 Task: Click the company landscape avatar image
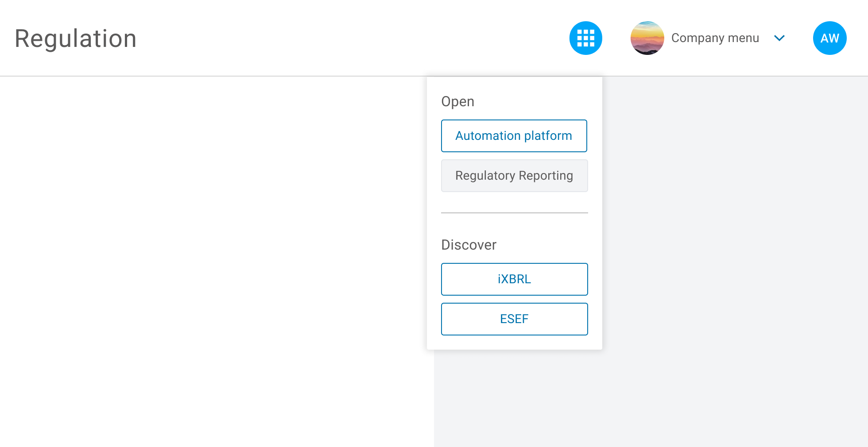point(647,38)
